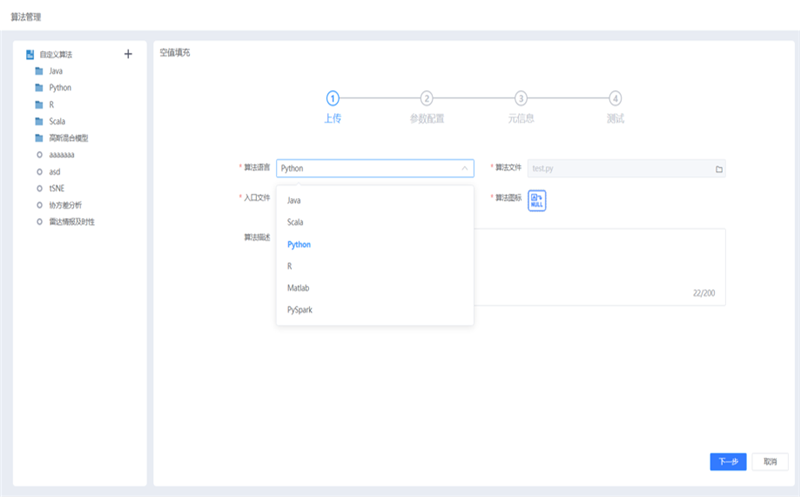Select the R folder icon

click(39, 104)
